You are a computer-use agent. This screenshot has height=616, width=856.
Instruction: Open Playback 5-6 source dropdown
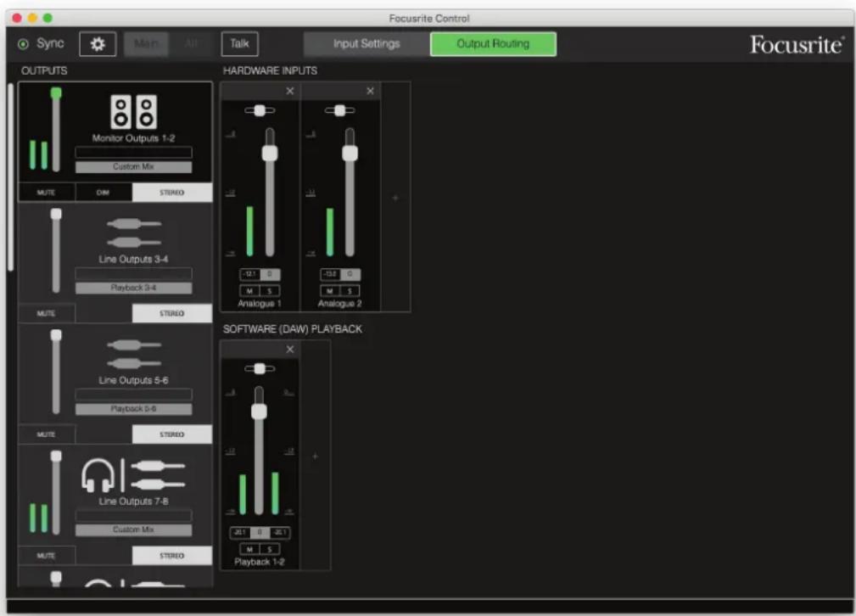134,409
